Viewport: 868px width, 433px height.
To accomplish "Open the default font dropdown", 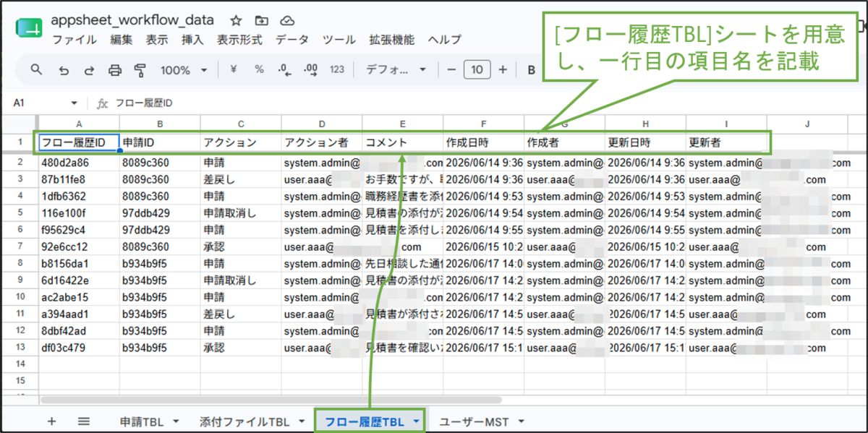I will (x=396, y=70).
